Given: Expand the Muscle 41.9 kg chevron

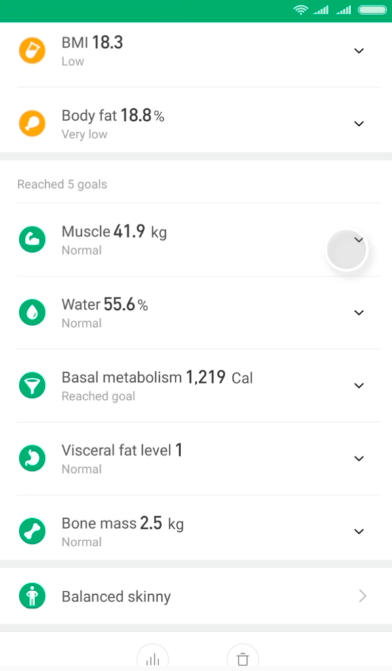Looking at the screenshot, I should tap(359, 240).
